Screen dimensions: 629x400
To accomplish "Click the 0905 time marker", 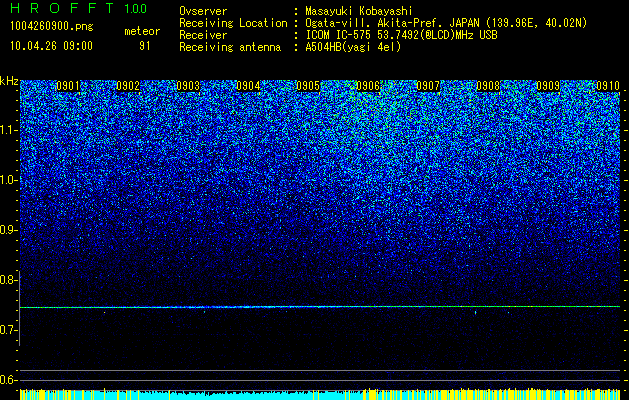I will pyautogui.click(x=308, y=86).
